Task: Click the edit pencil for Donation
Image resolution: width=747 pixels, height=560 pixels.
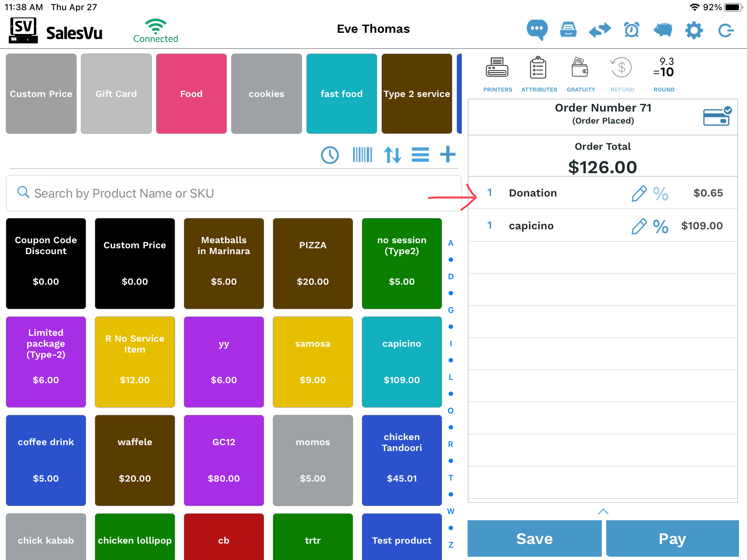Action: tap(639, 193)
